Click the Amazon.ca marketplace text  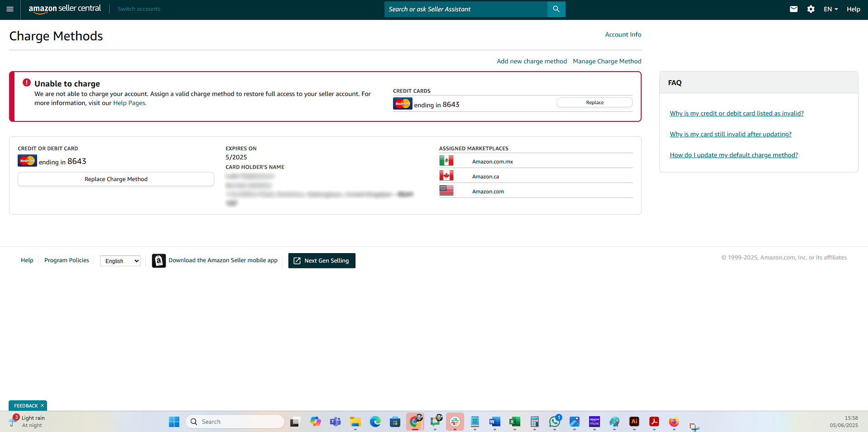485,177
